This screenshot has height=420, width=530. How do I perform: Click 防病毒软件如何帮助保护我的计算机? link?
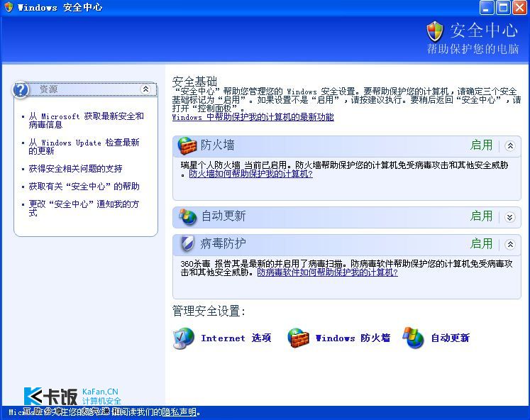coord(328,272)
